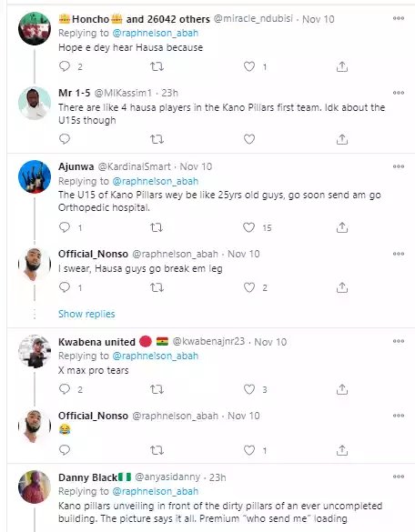Share the Mr 1-5 tweet via share icon
This screenshot has height=532, width=415.
342,139
